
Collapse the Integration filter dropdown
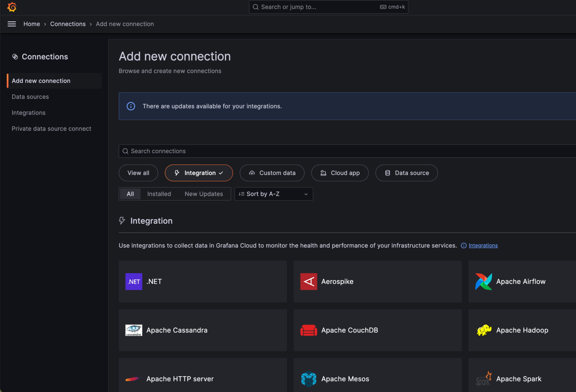[199, 173]
